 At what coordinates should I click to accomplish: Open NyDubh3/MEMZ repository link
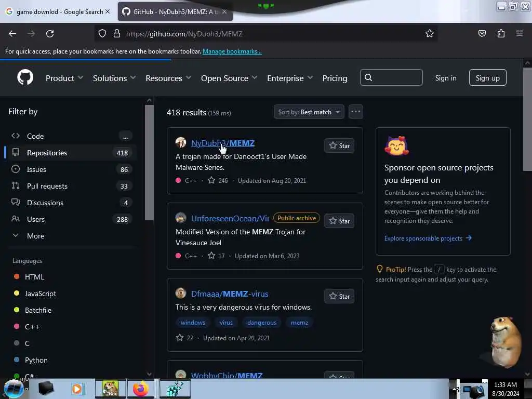point(223,143)
